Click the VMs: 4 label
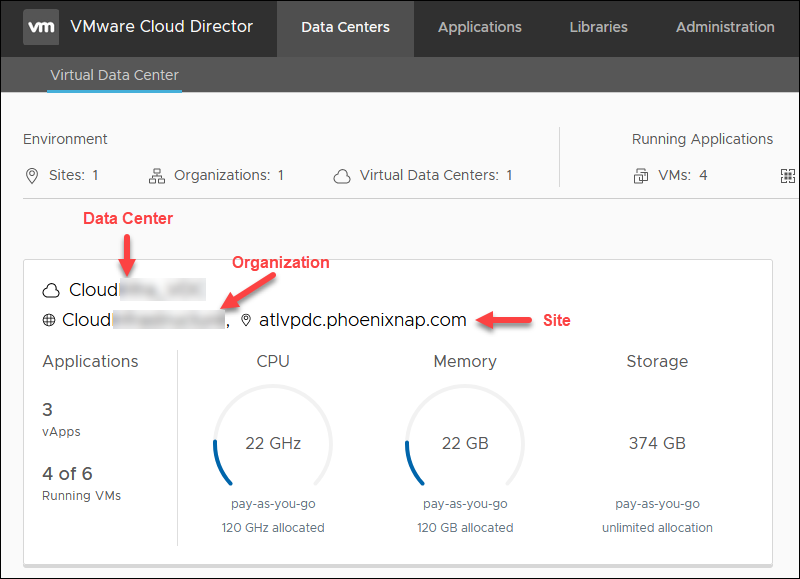This screenshot has width=800, height=579. [683, 175]
